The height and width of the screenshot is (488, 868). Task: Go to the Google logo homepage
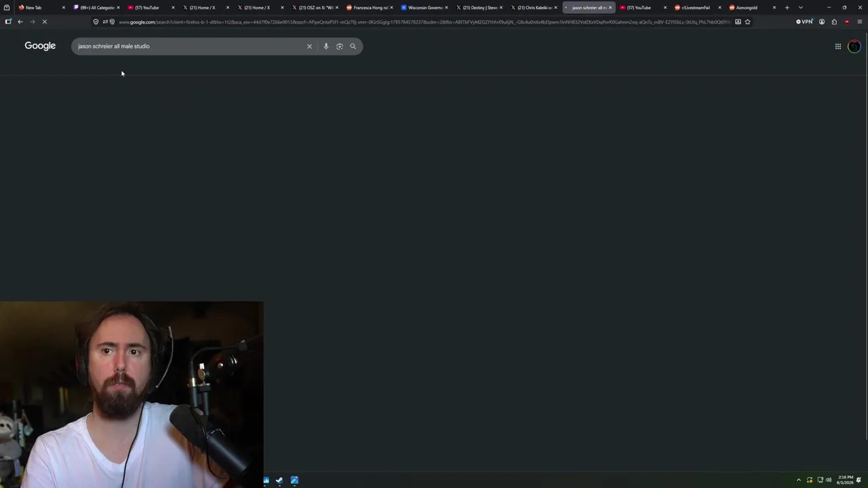40,45
